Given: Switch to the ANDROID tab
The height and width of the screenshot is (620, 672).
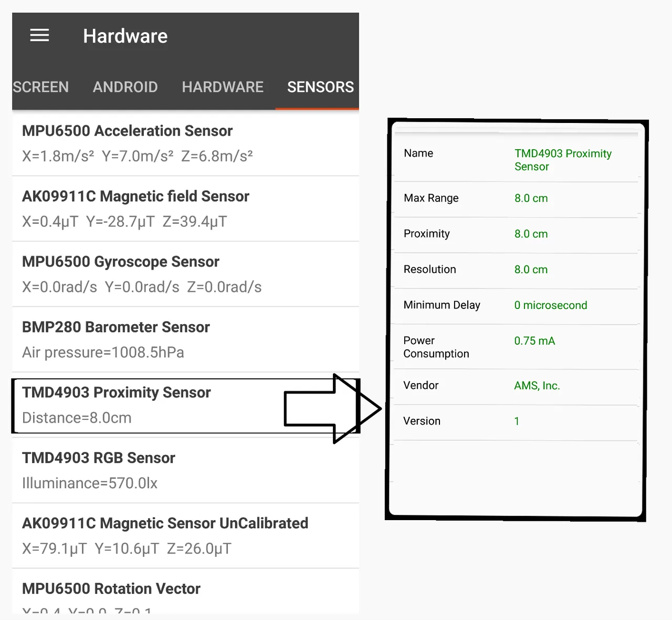Looking at the screenshot, I should coord(125,87).
